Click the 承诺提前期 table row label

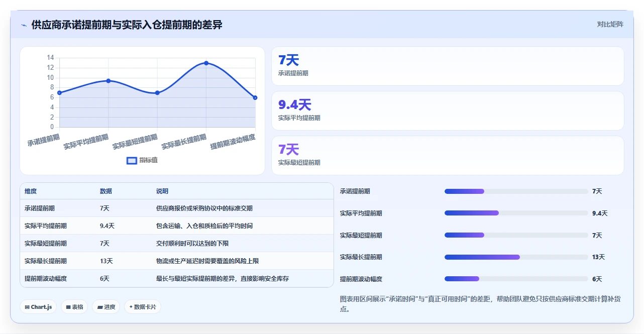pyautogui.click(x=40, y=208)
